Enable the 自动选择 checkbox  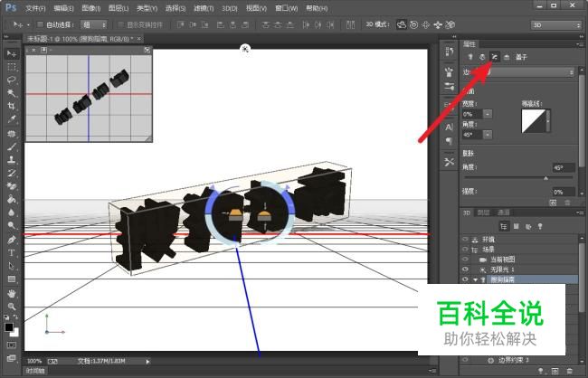(x=40, y=24)
